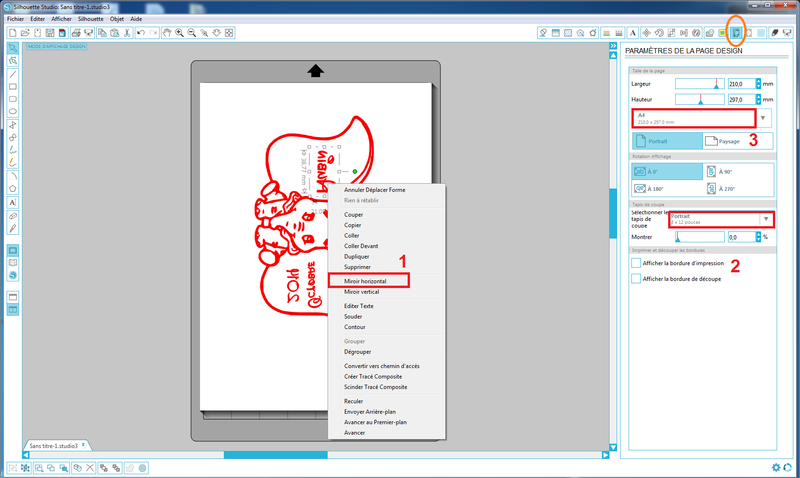Enable Afficher la bordure de découpe checkbox
The width and height of the screenshot is (800, 478).
(636, 279)
